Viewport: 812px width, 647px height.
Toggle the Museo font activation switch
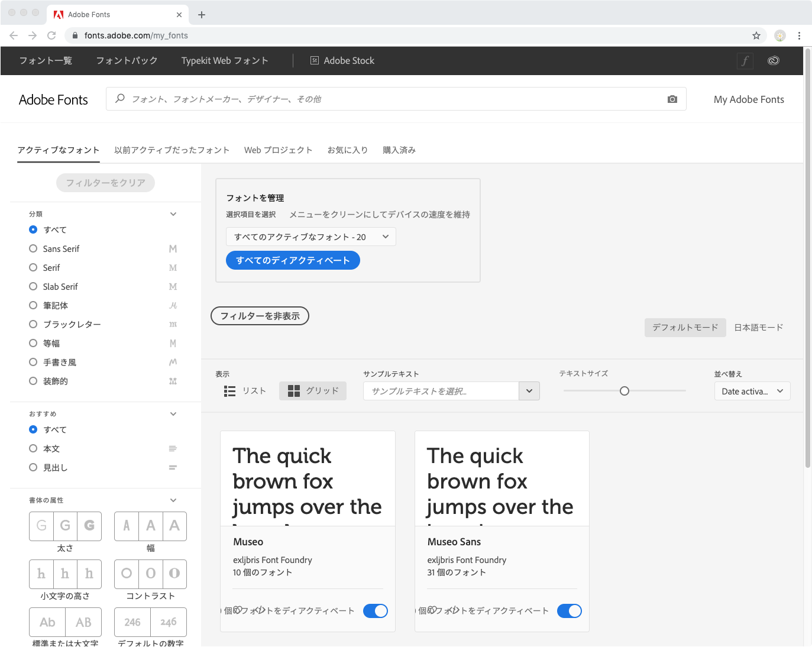376,611
